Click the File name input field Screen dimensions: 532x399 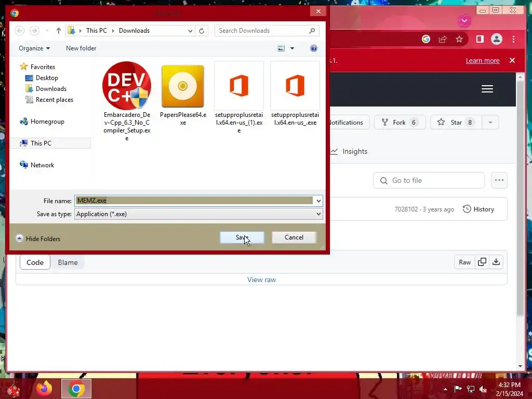tap(194, 201)
